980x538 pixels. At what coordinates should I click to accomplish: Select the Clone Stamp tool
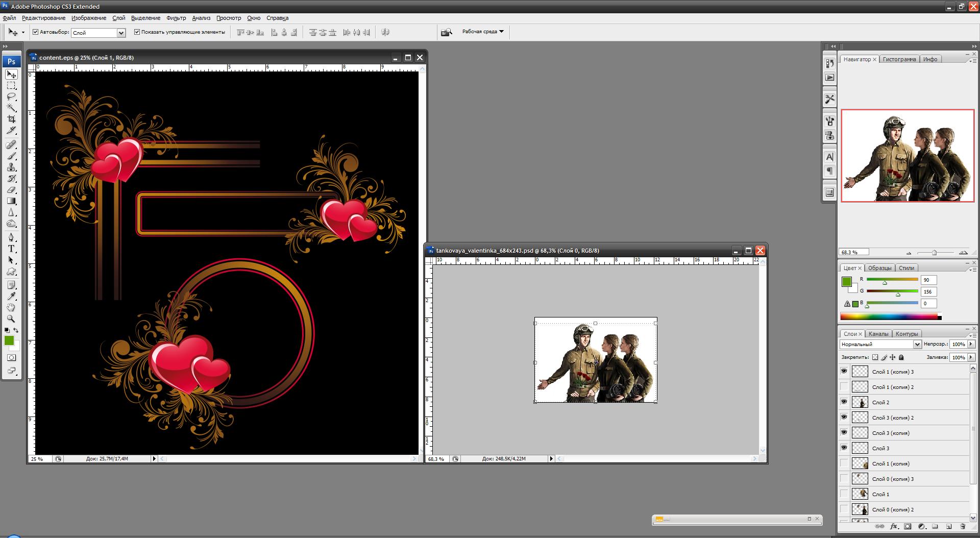point(11,167)
